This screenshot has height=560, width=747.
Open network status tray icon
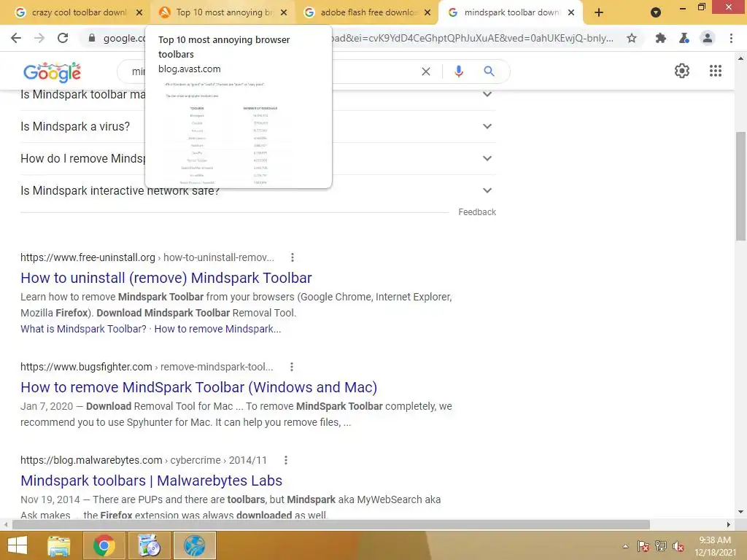661,546
